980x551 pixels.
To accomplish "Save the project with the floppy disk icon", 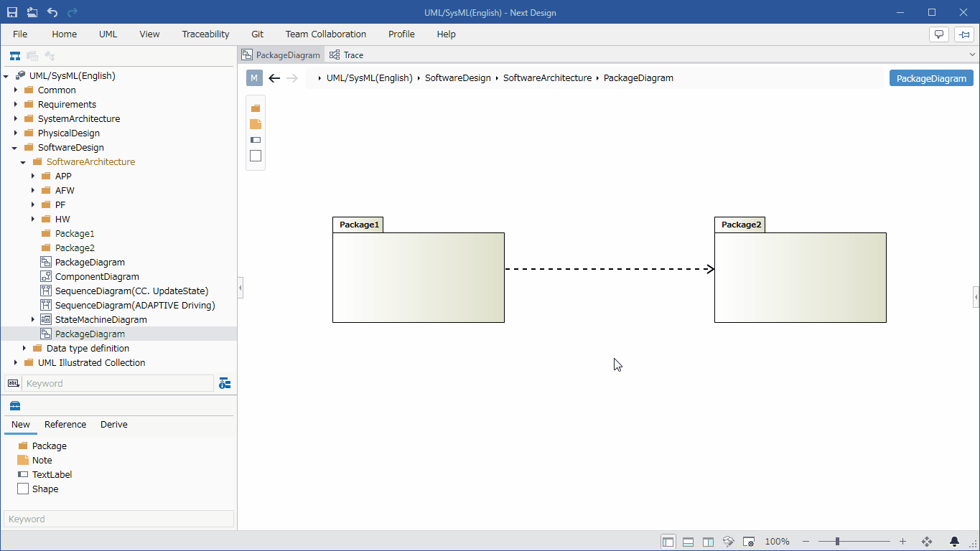I will coord(12,12).
